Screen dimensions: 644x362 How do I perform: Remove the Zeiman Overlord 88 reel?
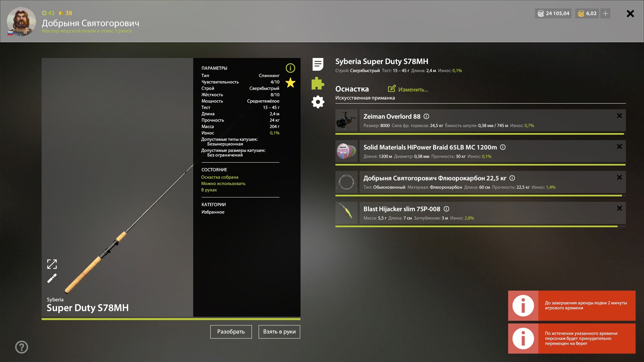click(x=619, y=116)
